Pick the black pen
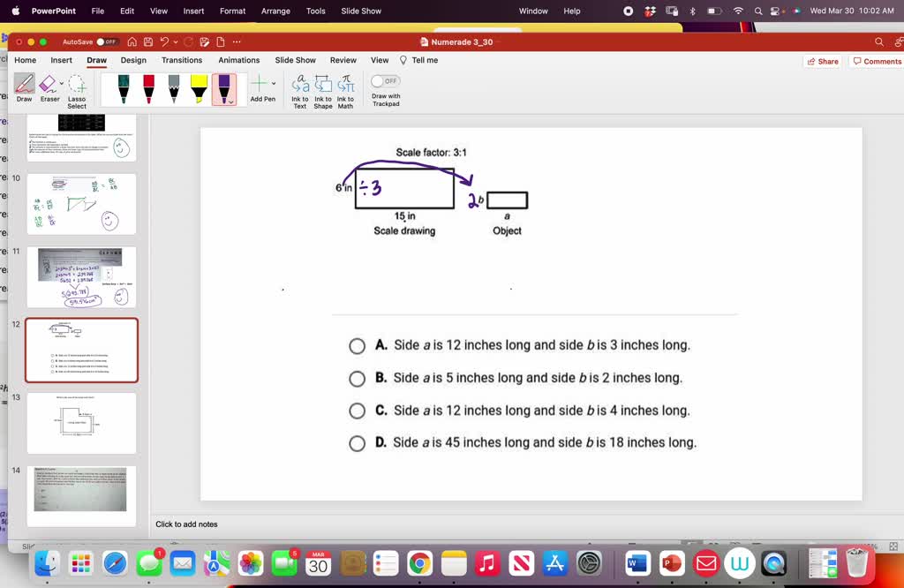904x588 pixels. (x=124, y=89)
